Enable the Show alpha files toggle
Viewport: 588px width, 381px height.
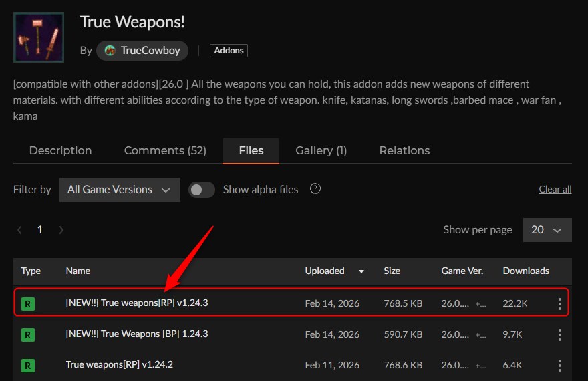[201, 190]
